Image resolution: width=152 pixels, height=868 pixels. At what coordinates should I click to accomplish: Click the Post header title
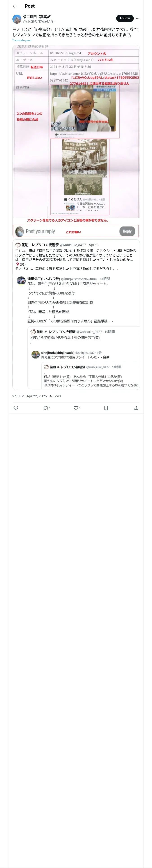(30, 6)
